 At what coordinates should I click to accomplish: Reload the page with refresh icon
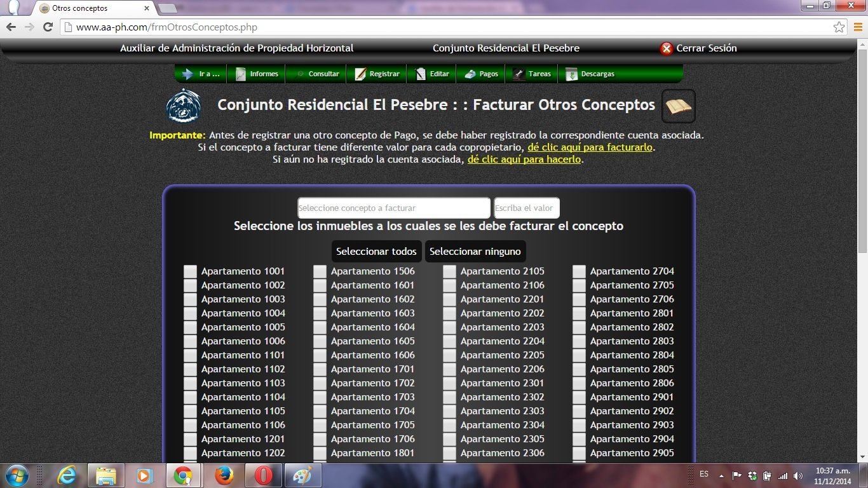click(x=48, y=27)
